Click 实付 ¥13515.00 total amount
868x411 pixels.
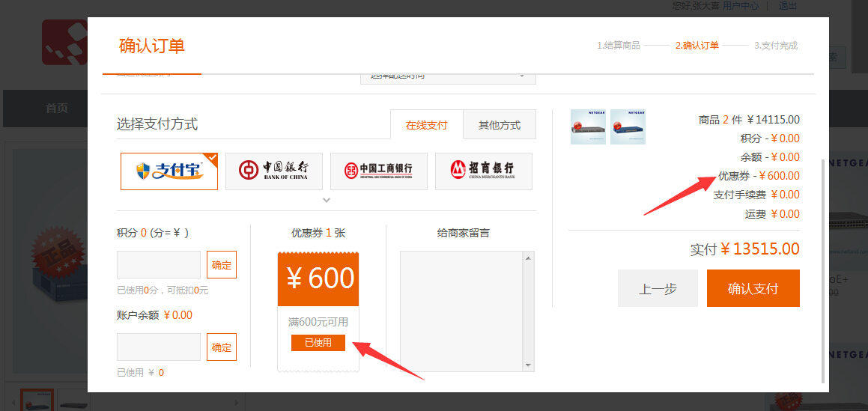point(744,249)
